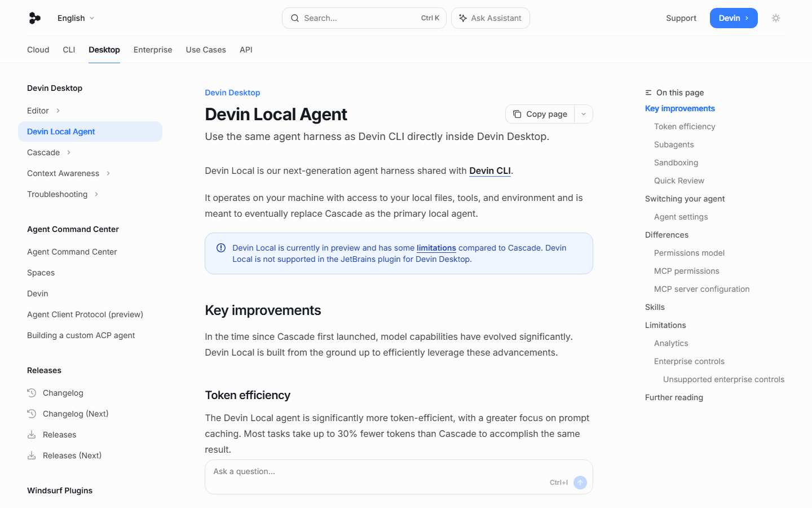Follow the Devin CLI link
This screenshot has height=508, width=812.
(x=490, y=170)
